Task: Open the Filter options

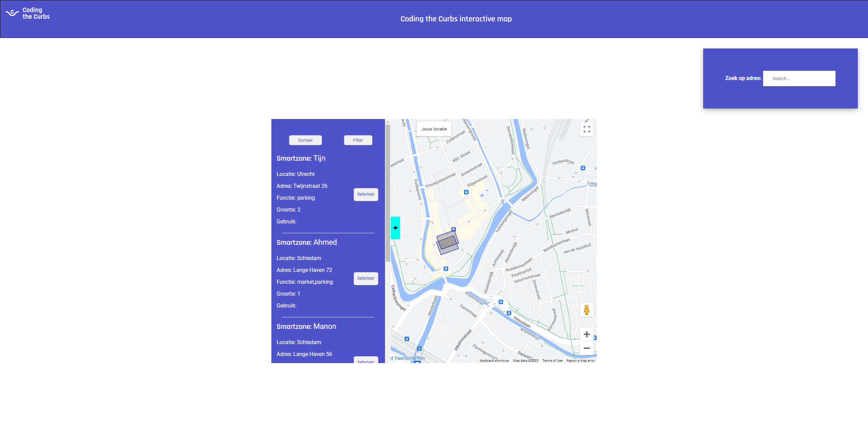Action: [358, 140]
